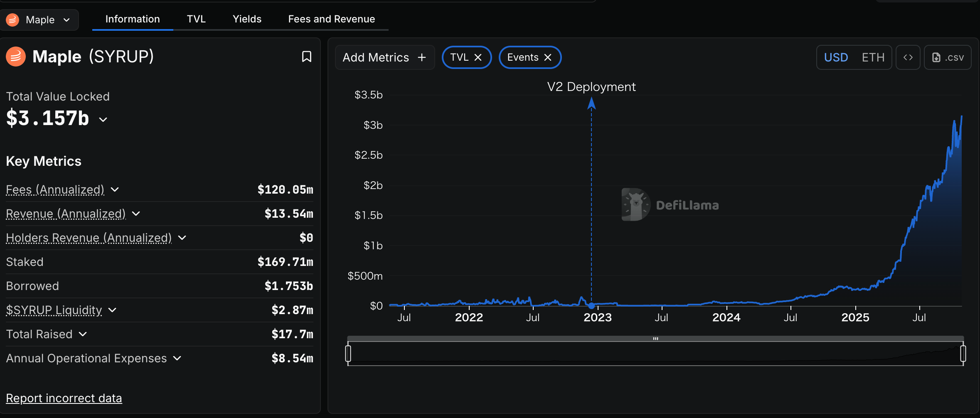
Task: Click the embed chart code icon
Action: tap(908, 57)
